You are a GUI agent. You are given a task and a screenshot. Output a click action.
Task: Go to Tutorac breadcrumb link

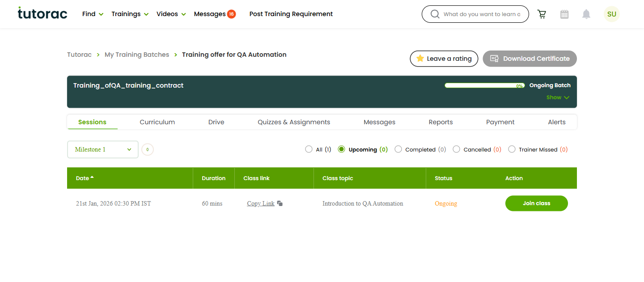[x=79, y=55]
